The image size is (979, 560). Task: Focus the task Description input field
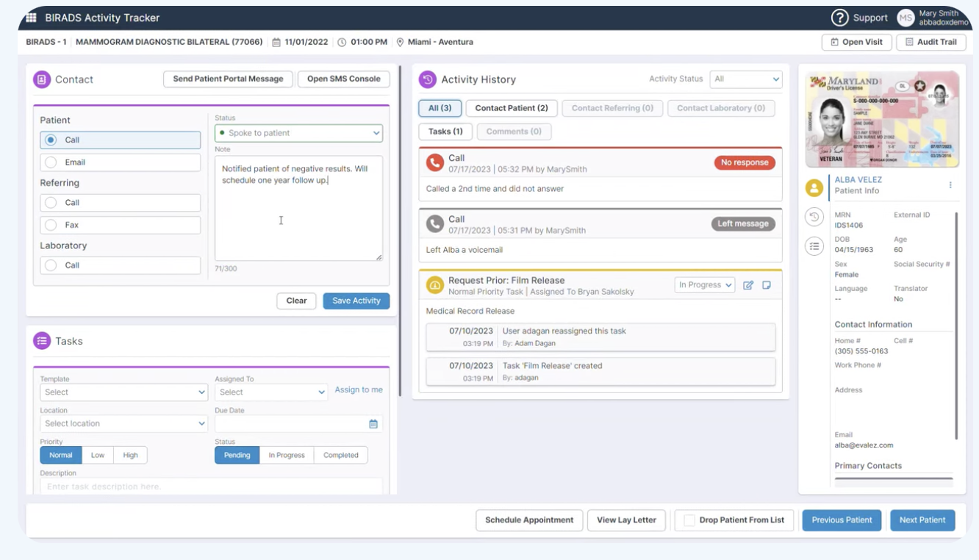click(211, 487)
